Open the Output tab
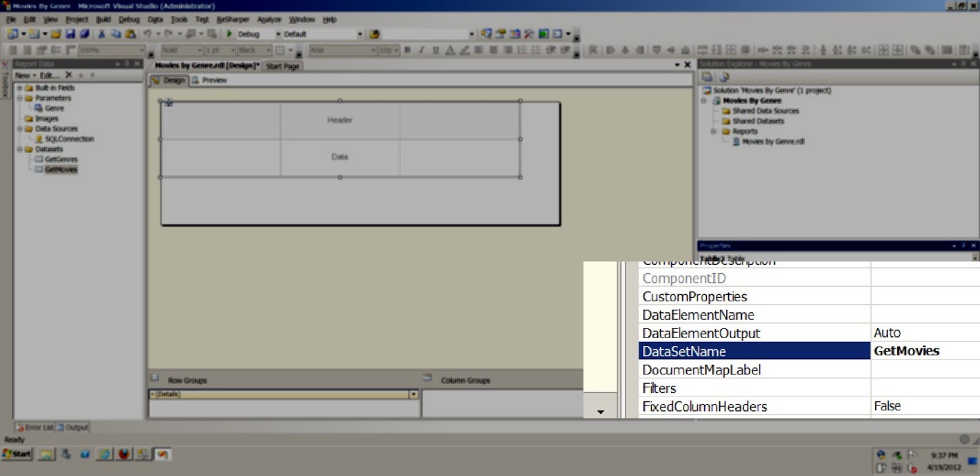 [x=73, y=428]
